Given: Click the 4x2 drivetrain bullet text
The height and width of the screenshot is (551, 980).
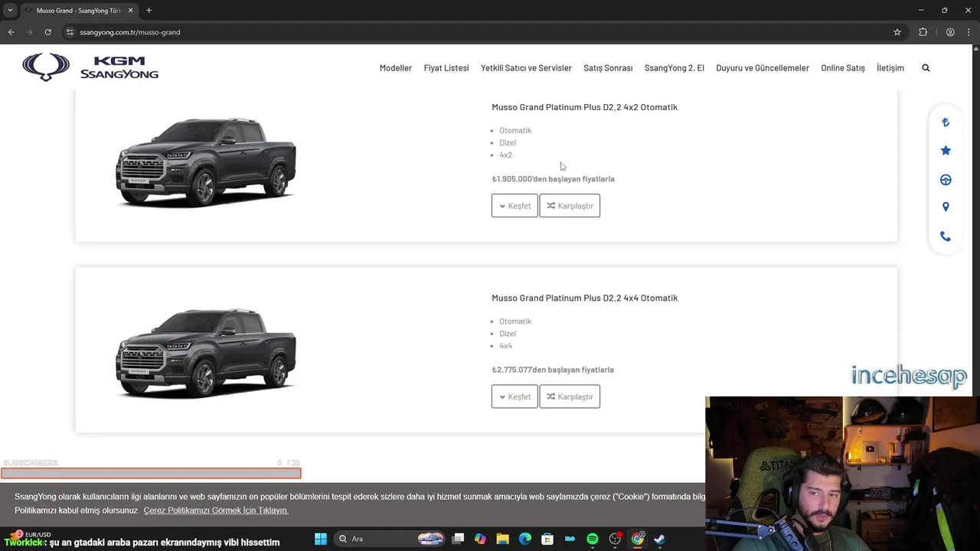Looking at the screenshot, I should tap(505, 155).
